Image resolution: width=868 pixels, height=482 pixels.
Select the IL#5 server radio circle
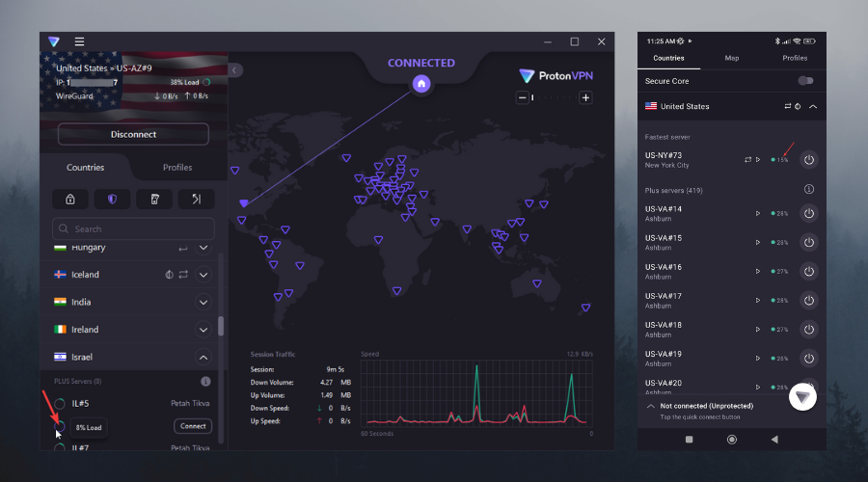click(x=61, y=404)
